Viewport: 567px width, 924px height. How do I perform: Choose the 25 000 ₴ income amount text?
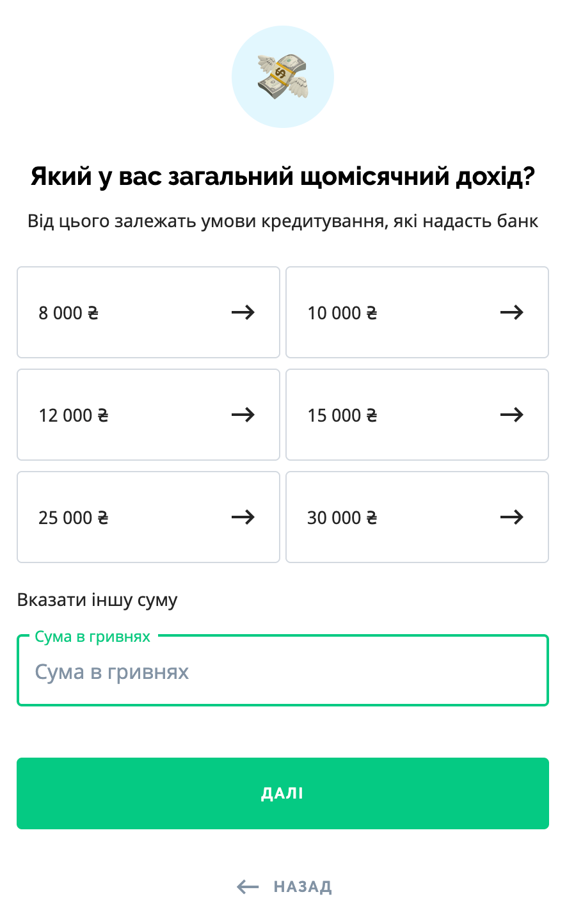(x=74, y=518)
